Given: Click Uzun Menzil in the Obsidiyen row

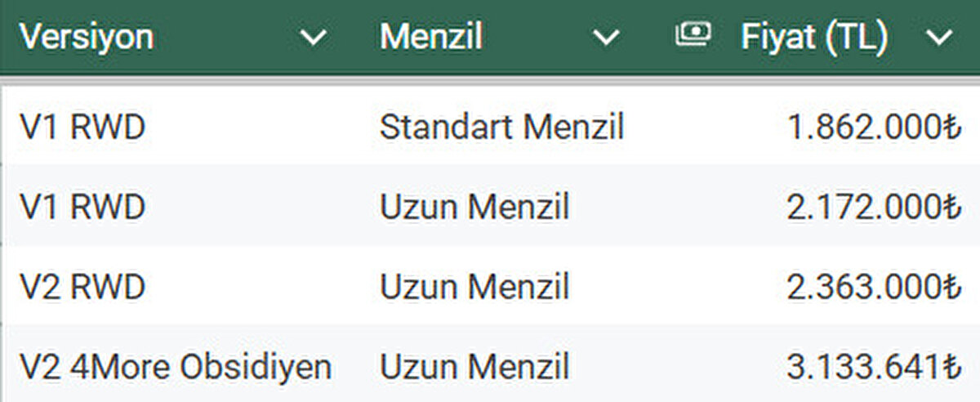Looking at the screenshot, I should click(474, 367).
